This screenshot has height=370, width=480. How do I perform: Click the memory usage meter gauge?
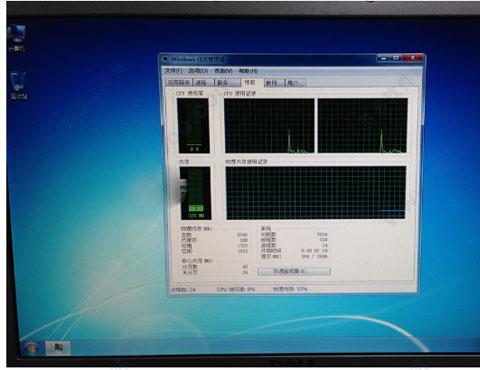tap(195, 193)
